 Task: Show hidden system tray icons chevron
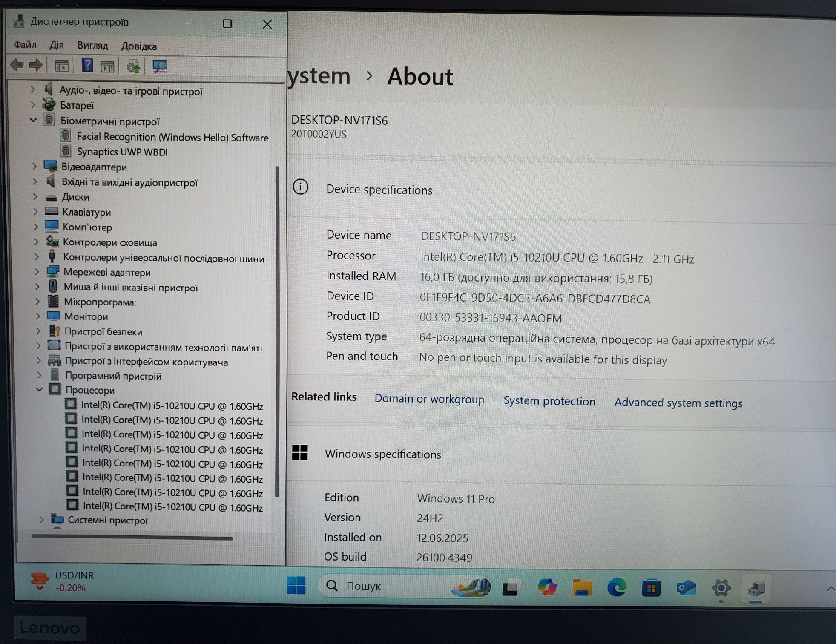[x=830, y=589]
